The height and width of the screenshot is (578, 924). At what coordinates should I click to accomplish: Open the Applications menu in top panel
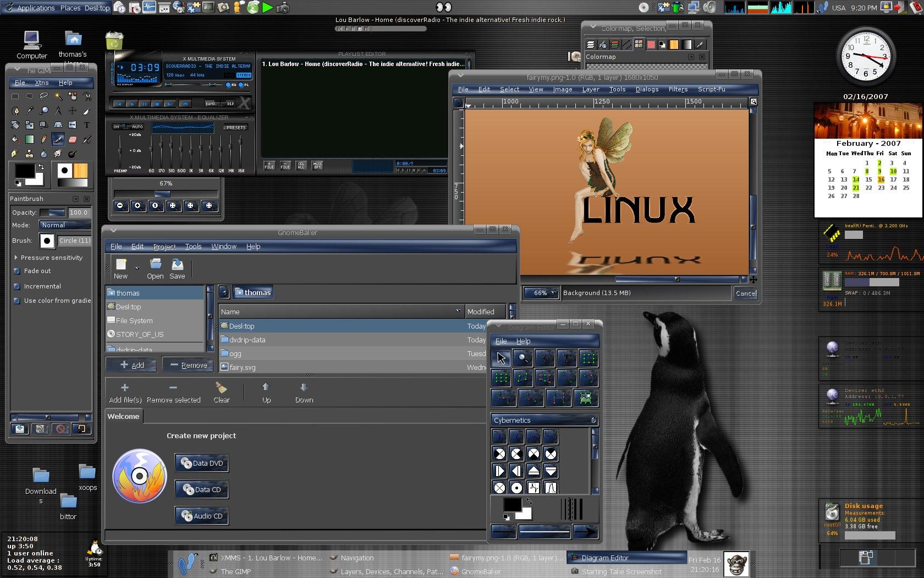click(36, 8)
